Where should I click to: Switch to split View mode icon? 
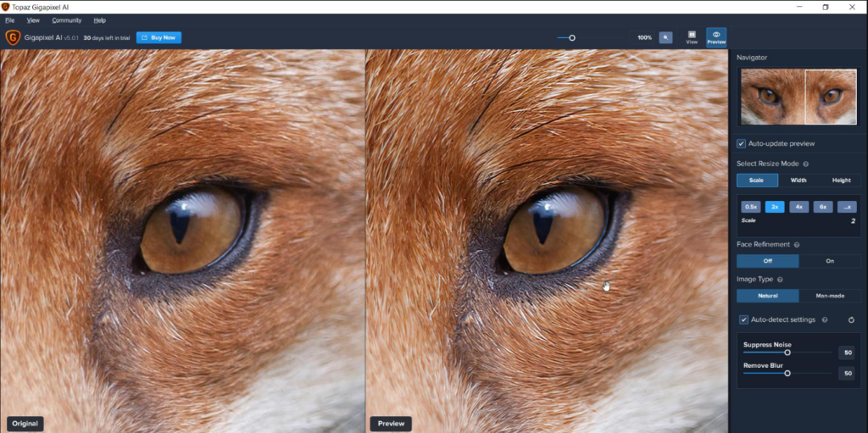pos(692,37)
